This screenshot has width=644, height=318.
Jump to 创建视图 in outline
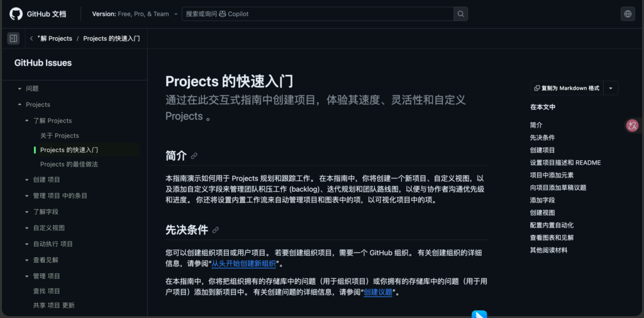coord(542,212)
